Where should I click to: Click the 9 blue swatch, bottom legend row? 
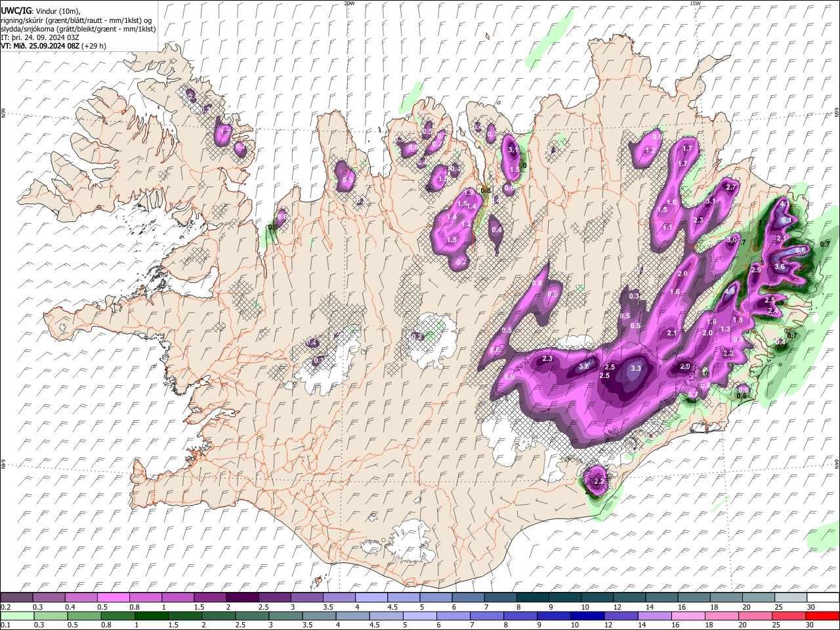click(553, 616)
